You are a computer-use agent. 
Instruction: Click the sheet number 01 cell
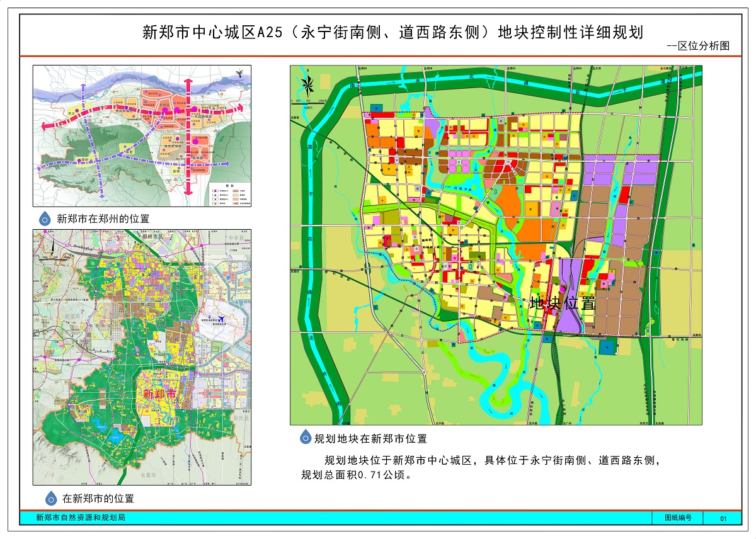tap(723, 518)
